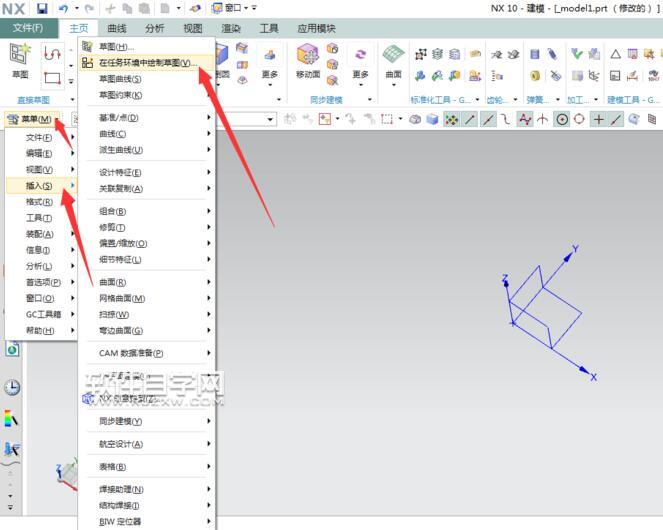
Task: Click the 菜单(M) button
Action: [32, 120]
